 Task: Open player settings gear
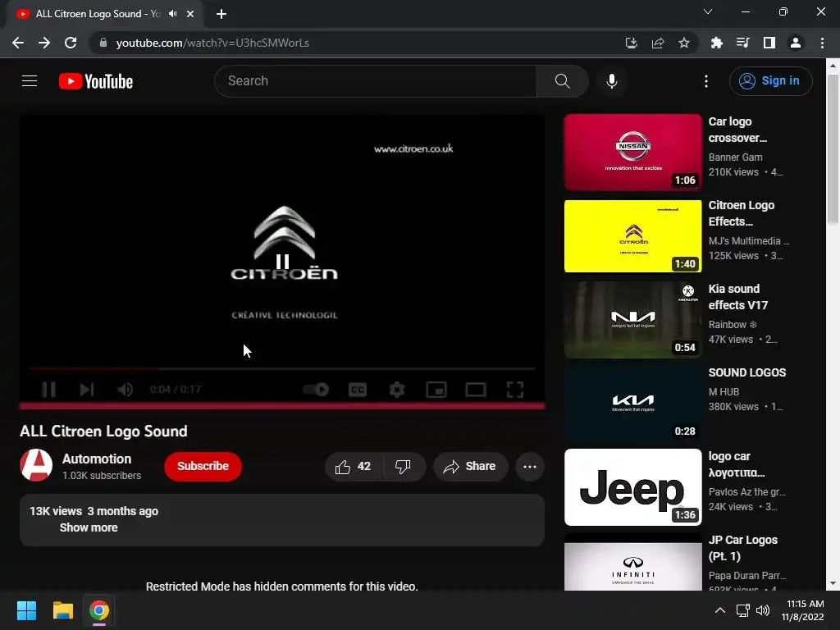point(397,390)
